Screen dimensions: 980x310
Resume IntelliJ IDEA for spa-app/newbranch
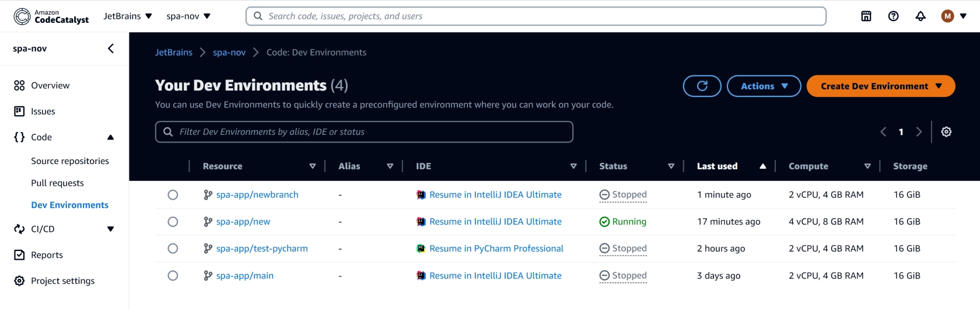pos(495,195)
